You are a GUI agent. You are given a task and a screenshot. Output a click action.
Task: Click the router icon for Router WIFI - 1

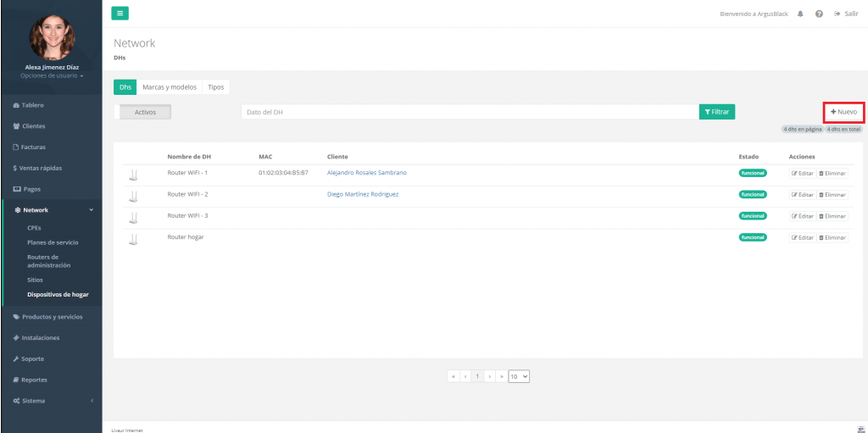coord(132,175)
